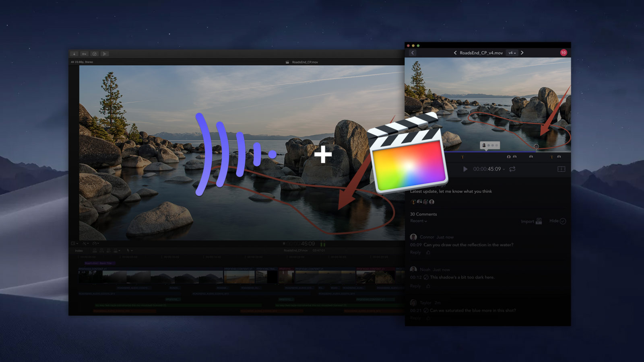The height and width of the screenshot is (362, 644).
Task: Open the select arrow tool dropdown in timeline
Action: coord(130,251)
